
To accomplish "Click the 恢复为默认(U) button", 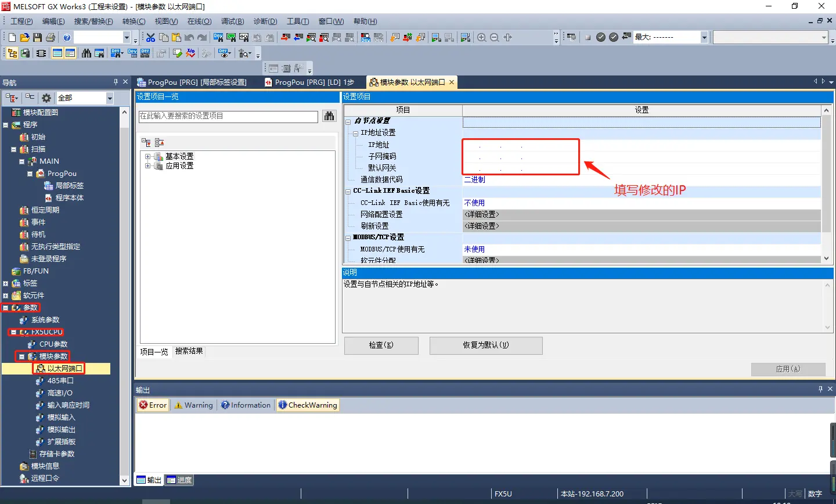I will (486, 345).
